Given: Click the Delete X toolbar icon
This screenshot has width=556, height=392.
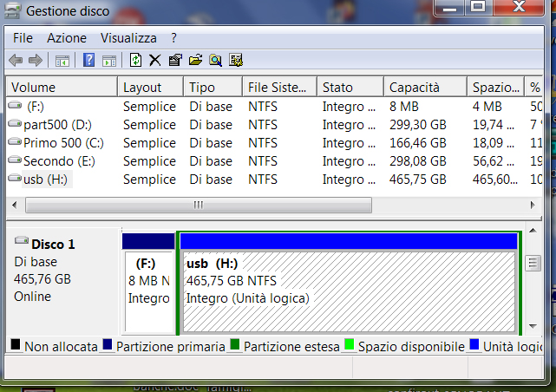Looking at the screenshot, I should tap(155, 60).
